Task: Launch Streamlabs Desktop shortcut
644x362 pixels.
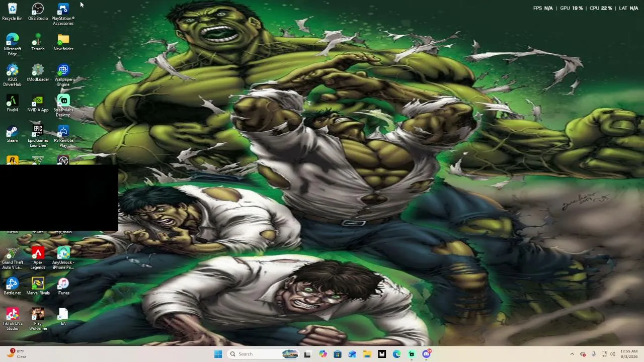Action: [x=63, y=106]
